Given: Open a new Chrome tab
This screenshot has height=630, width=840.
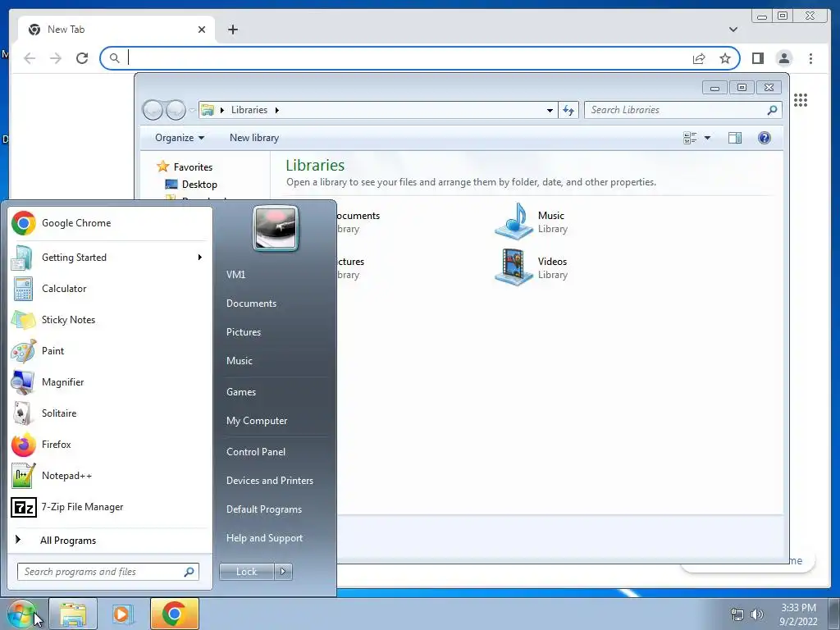Looking at the screenshot, I should (232, 30).
